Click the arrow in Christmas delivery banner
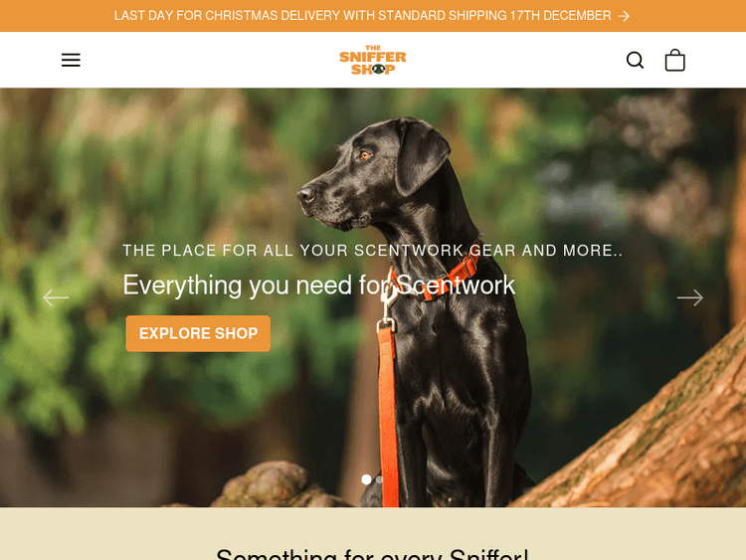The width and height of the screenshot is (746, 560). point(625,16)
